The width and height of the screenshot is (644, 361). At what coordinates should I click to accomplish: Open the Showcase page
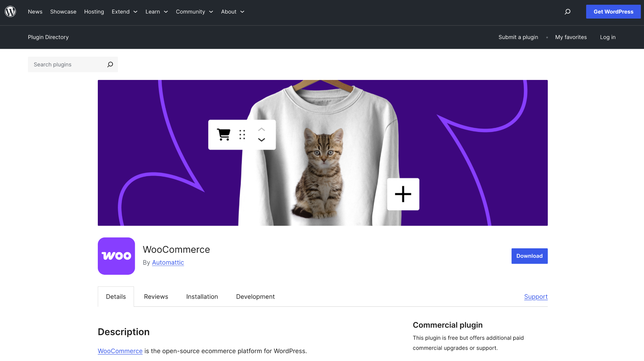point(63,12)
